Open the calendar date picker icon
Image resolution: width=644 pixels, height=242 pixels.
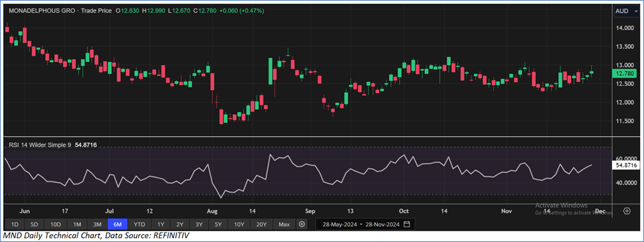[407, 224]
